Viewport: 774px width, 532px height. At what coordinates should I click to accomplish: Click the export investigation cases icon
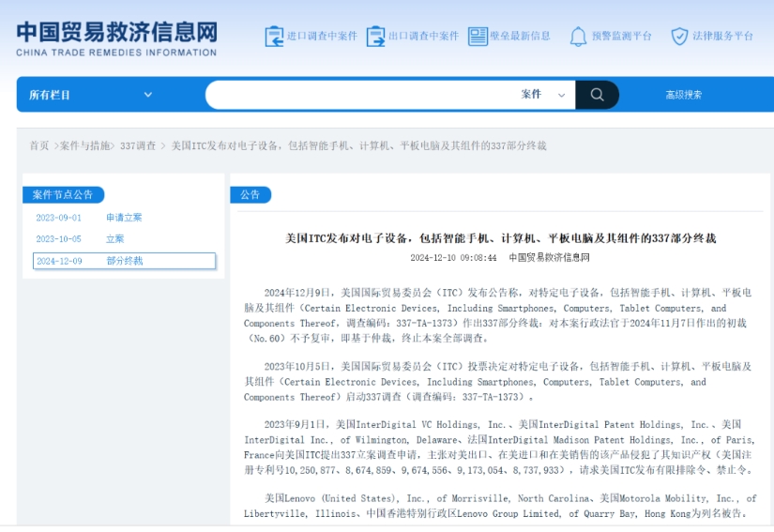coord(375,37)
